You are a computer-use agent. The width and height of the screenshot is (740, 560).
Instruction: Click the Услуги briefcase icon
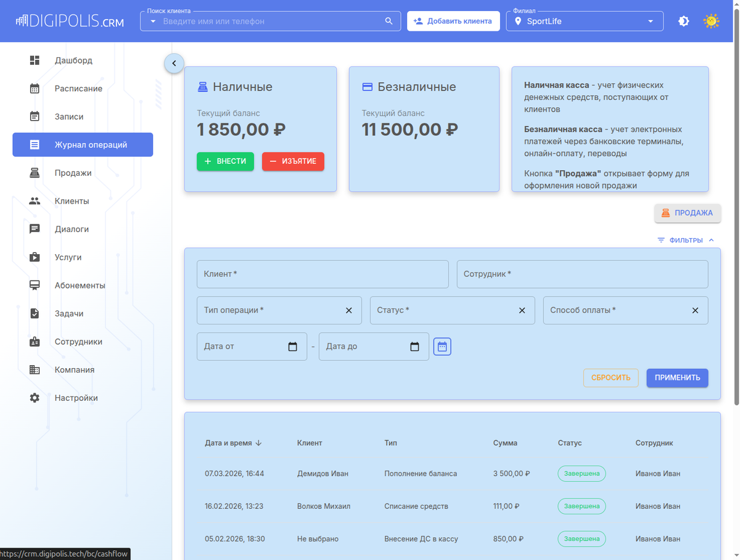tap(35, 257)
